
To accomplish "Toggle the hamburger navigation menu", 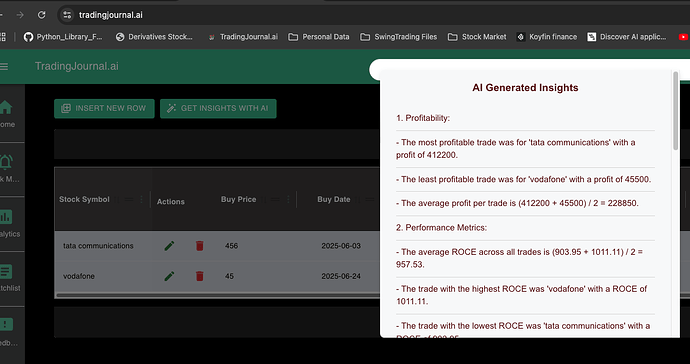I will coord(4,66).
